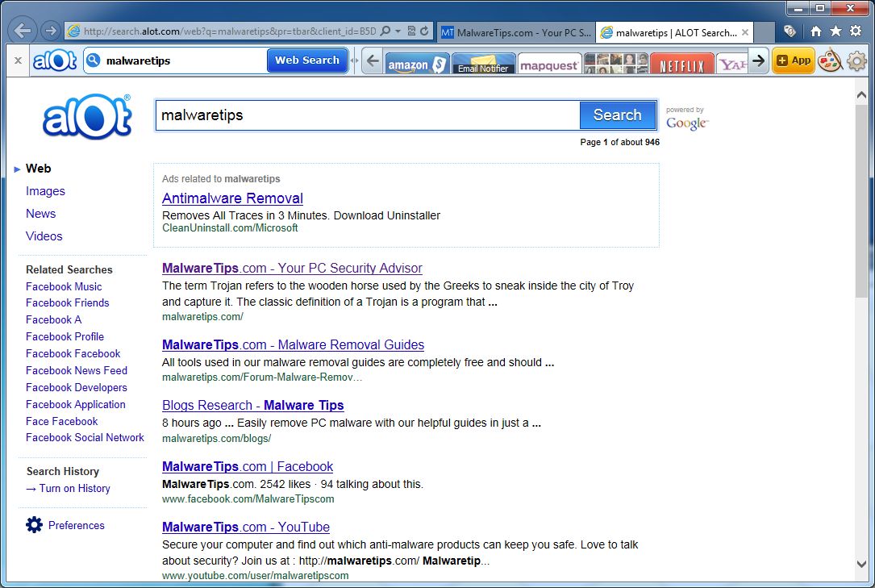The image size is (875, 588).
Task: Click the orange App button
Action: (x=793, y=60)
